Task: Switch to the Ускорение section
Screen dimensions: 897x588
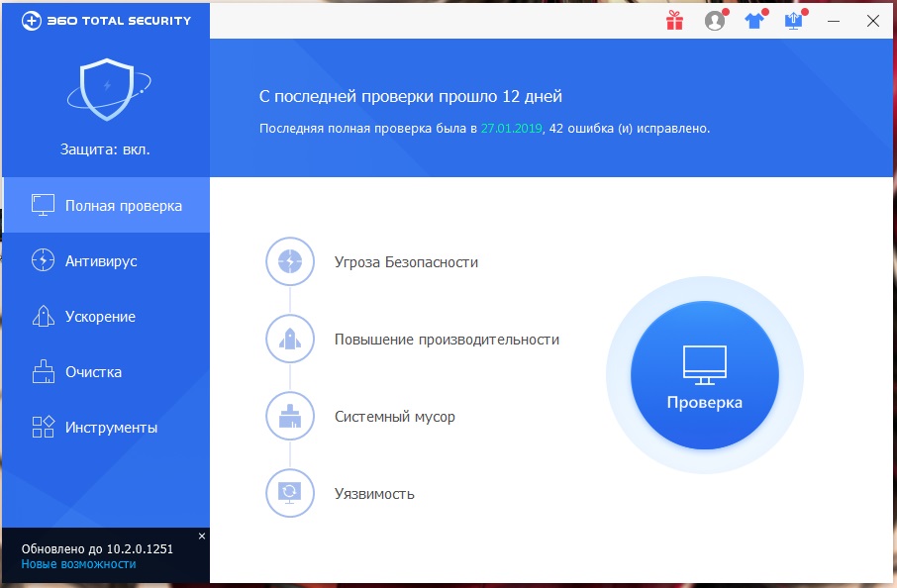Action: pos(106,317)
